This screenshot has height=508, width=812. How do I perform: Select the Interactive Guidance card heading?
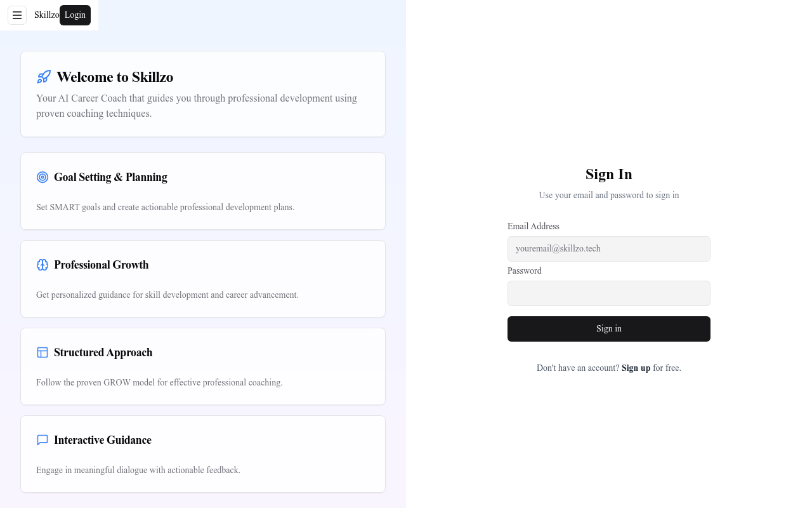click(103, 440)
